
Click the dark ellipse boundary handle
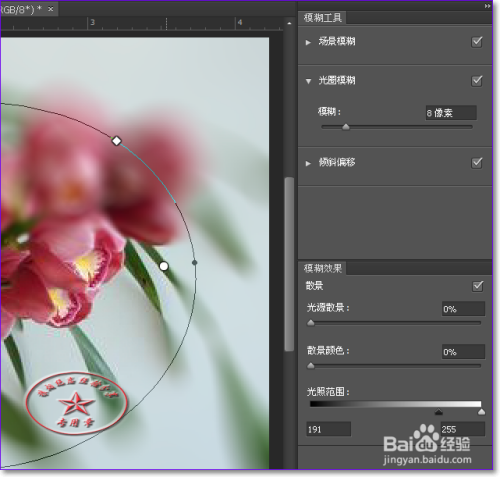pos(195,263)
